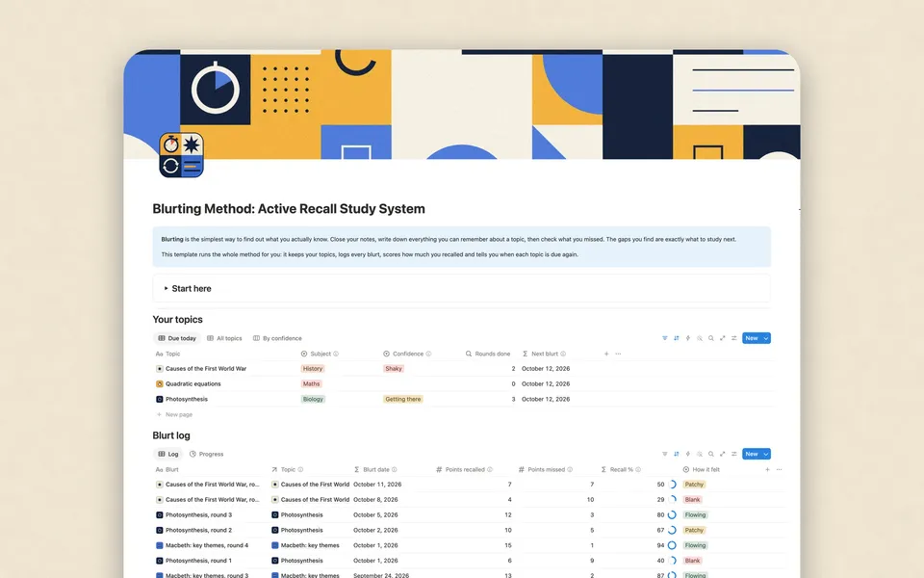Click the New button in Blurt log

click(752, 454)
